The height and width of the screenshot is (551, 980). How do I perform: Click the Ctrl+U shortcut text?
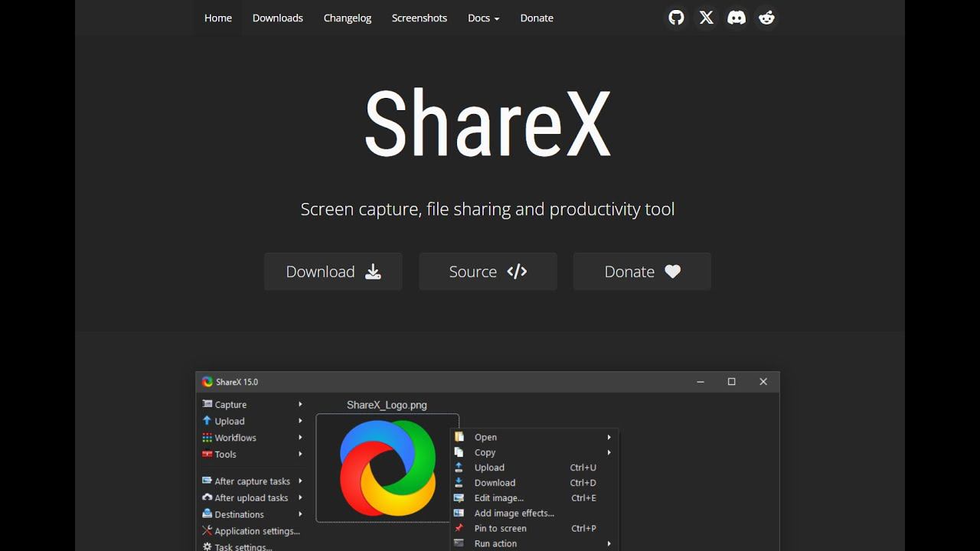coord(583,468)
